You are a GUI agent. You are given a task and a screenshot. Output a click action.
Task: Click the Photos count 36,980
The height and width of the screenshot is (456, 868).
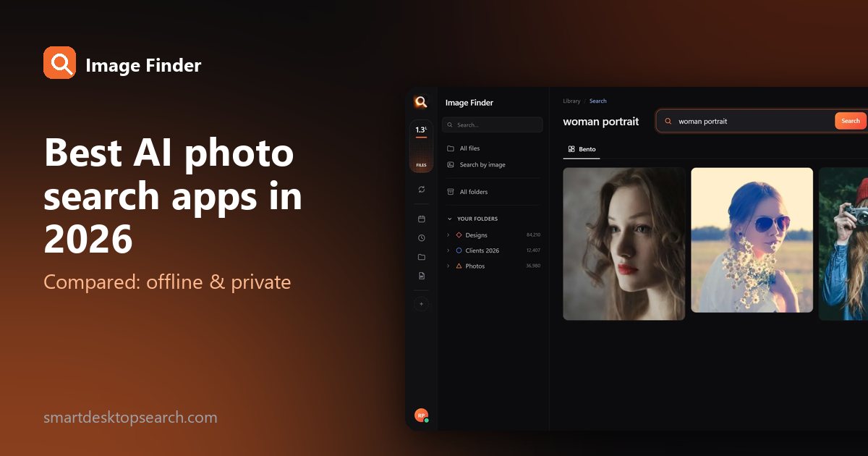(533, 266)
